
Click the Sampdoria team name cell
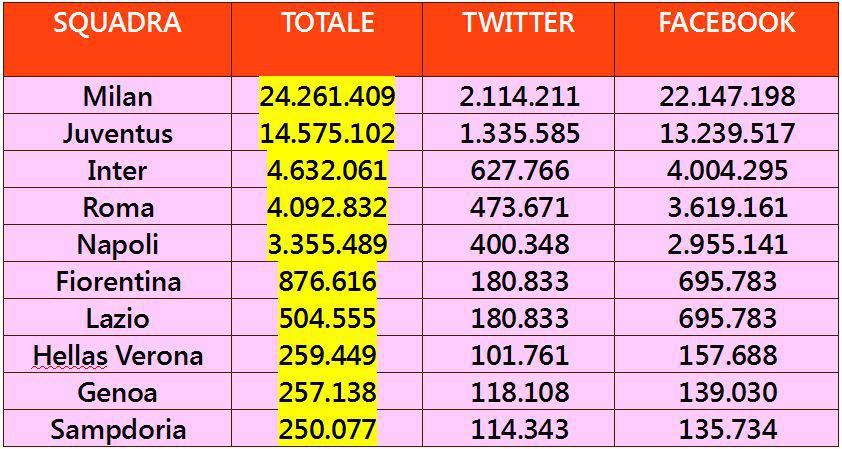[118, 430]
